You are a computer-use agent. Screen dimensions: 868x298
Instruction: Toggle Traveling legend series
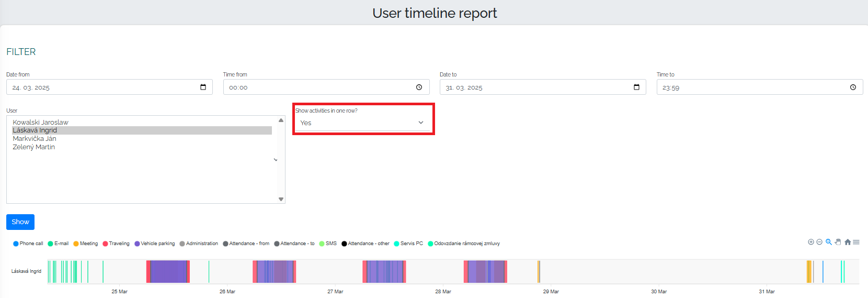116,244
